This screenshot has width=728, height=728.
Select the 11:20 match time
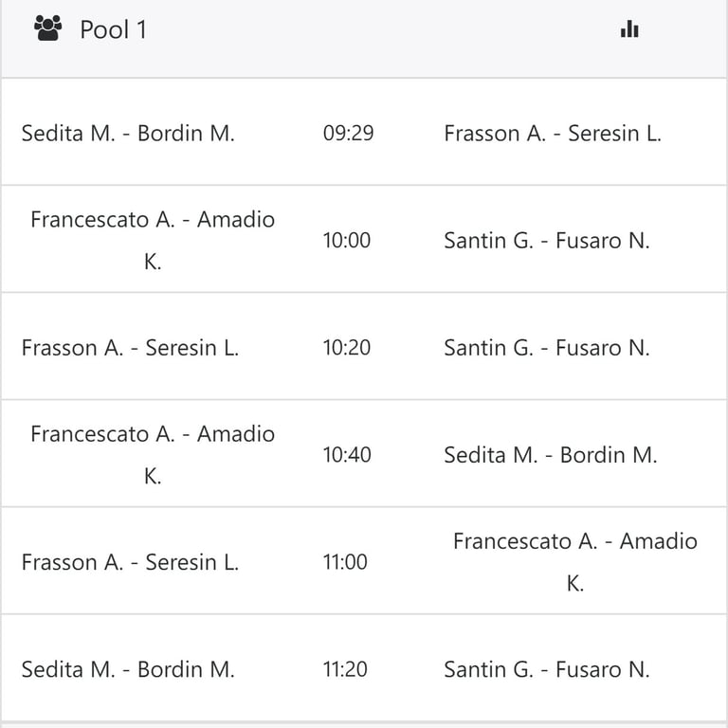coord(345,669)
